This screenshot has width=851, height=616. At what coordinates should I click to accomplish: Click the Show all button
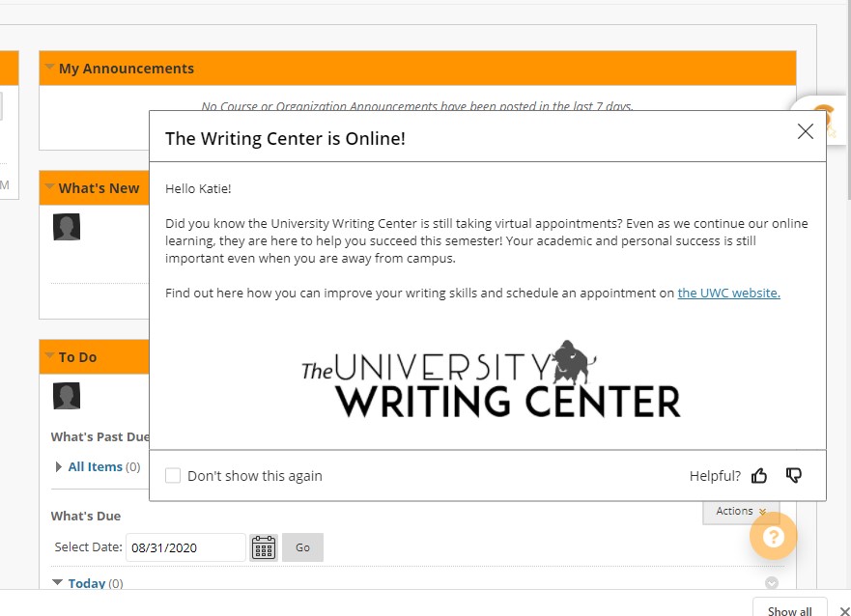pyautogui.click(x=789, y=608)
